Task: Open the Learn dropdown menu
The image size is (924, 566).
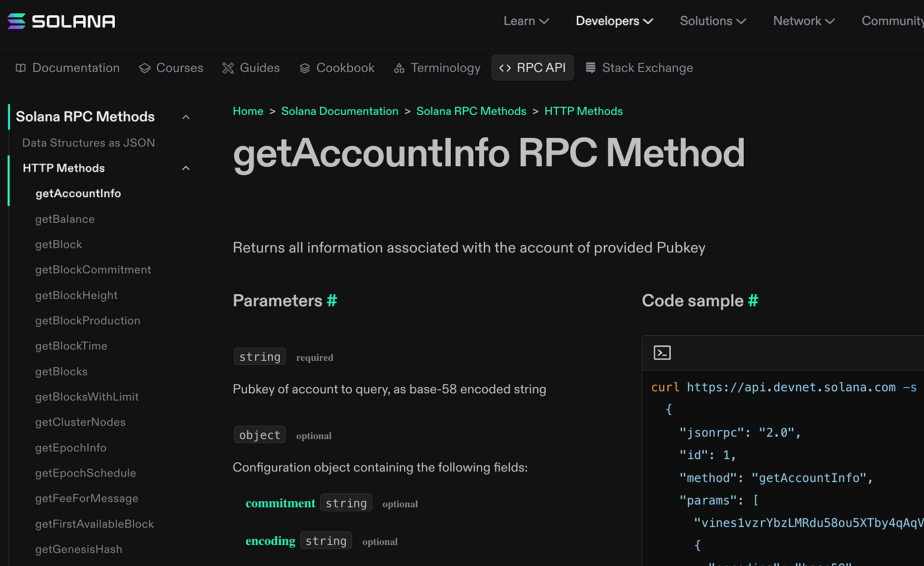Action: click(x=526, y=21)
